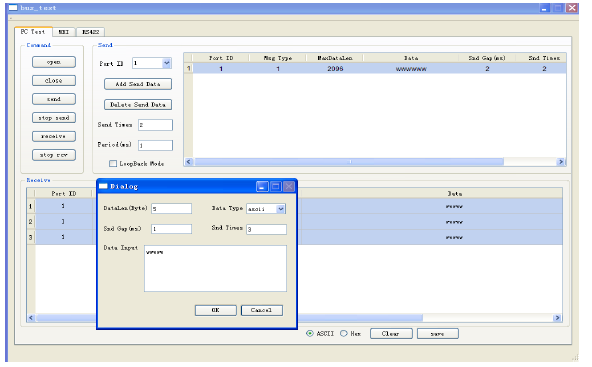Select row header 1 in the send table
The width and height of the screenshot is (592, 367).
188,69
